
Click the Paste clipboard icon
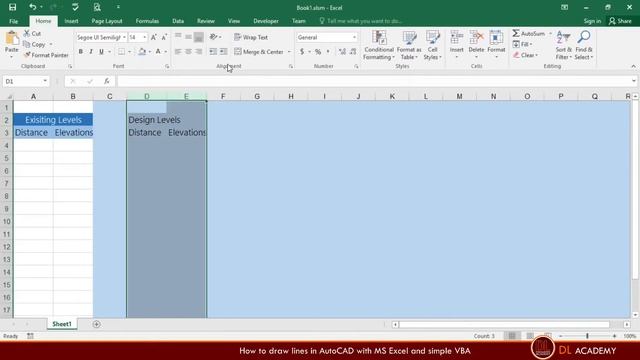click(12, 38)
